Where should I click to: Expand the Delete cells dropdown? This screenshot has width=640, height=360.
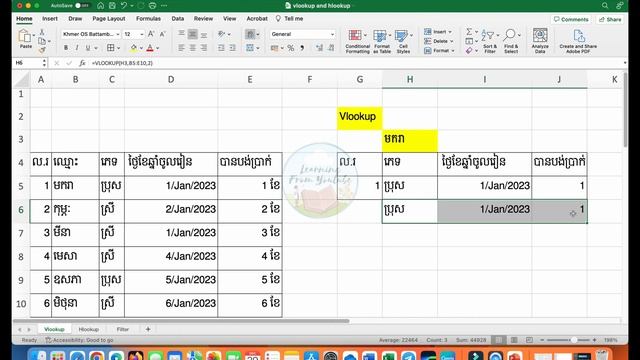pos(451,41)
